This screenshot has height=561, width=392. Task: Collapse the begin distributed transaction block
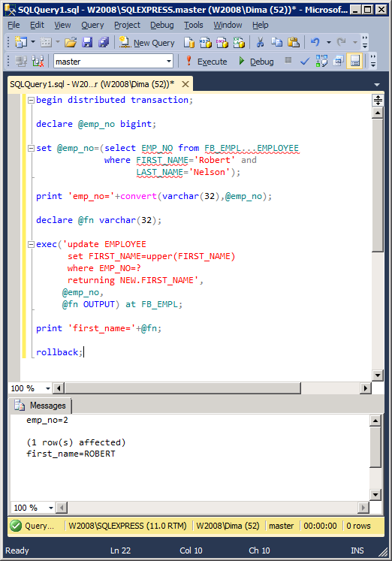click(x=31, y=100)
